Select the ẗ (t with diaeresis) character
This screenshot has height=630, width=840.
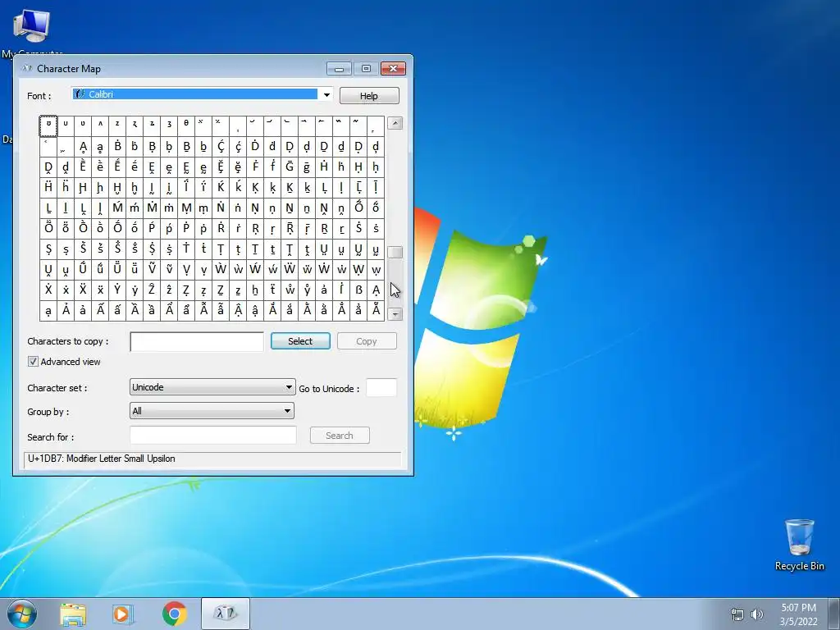click(272, 290)
